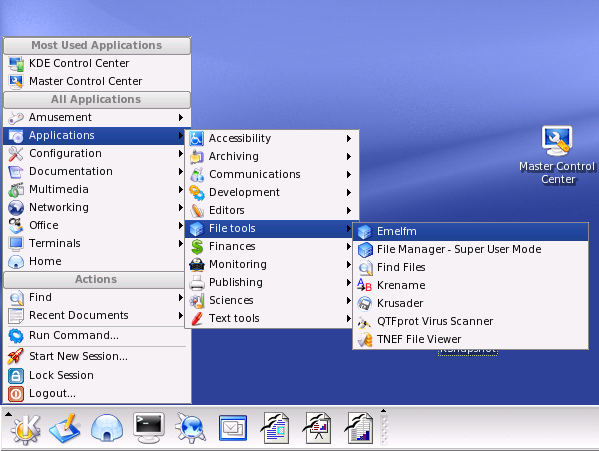
Task: Click the Lock Session padlock icon
Action: click(x=16, y=375)
